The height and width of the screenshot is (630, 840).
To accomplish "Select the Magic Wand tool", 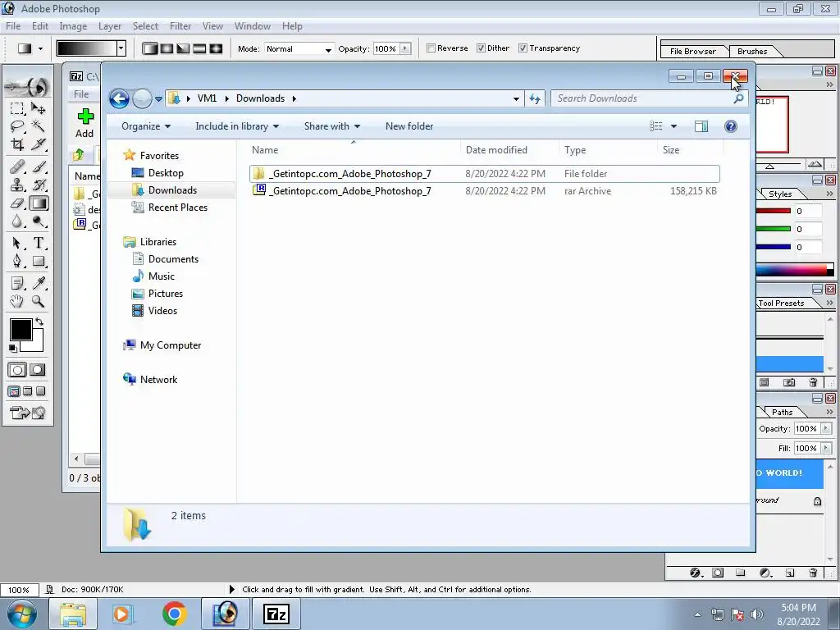I will pos(39,126).
